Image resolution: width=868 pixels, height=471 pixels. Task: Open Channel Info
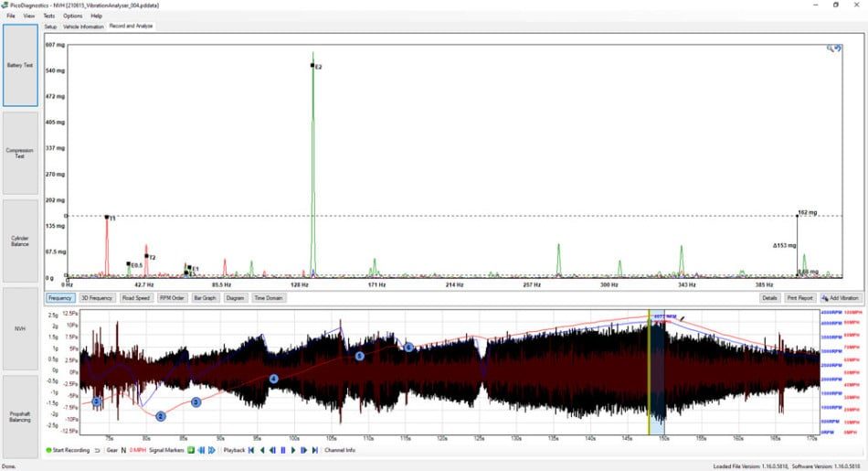tap(340, 451)
